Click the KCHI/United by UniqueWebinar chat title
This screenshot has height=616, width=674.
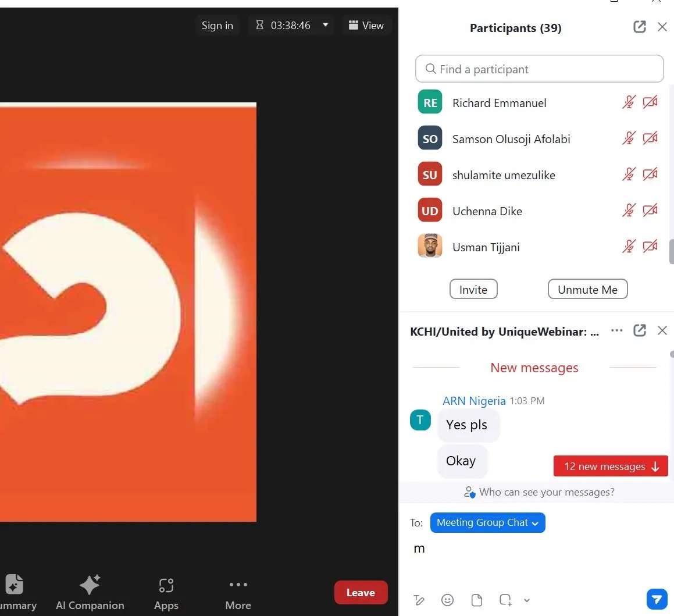click(x=504, y=332)
